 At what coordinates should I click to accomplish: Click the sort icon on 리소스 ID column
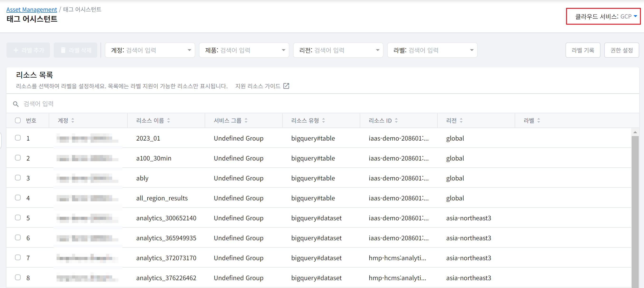tap(396, 121)
